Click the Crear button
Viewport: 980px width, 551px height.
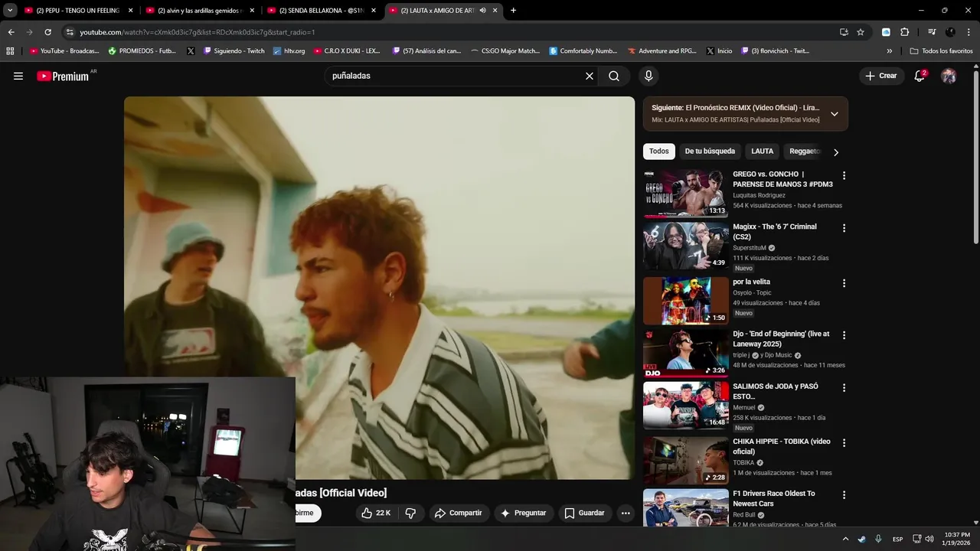880,76
